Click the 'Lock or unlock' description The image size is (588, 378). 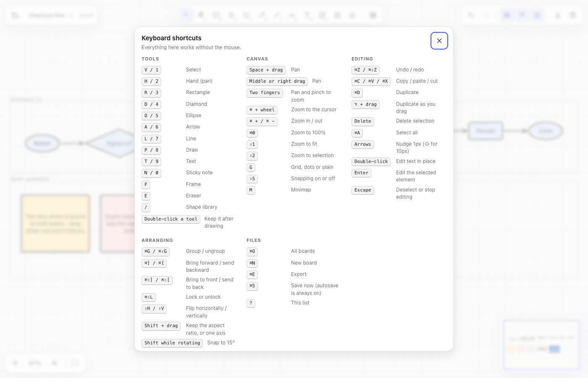(203, 297)
